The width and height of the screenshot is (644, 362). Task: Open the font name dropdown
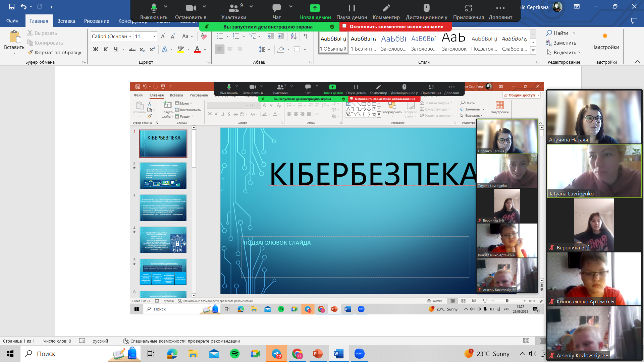(x=130, y=36)
